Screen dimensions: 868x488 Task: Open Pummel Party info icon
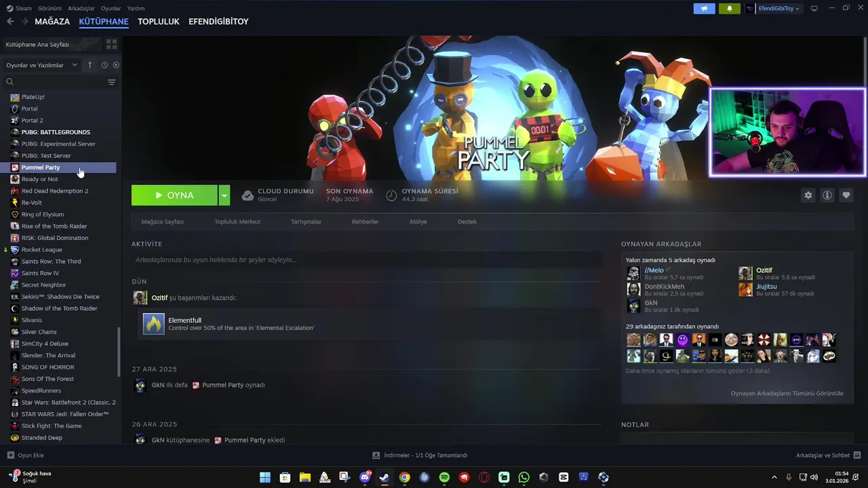(827, 195)
